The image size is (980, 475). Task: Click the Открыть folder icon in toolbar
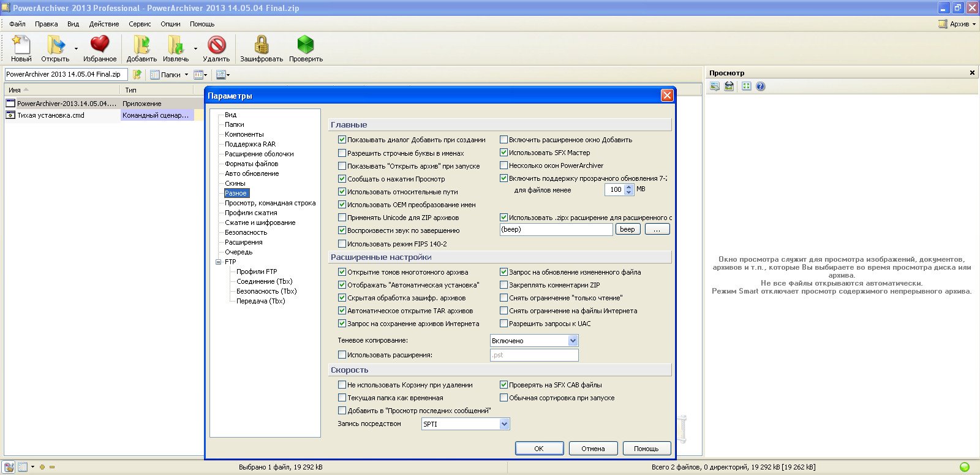tap(56, 45)
